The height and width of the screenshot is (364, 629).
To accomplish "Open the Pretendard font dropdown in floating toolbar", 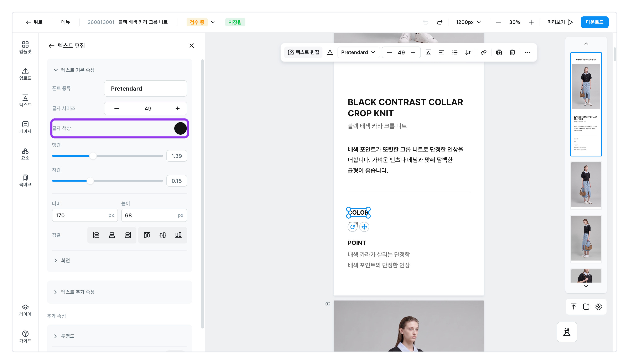I will click(358, 52).
